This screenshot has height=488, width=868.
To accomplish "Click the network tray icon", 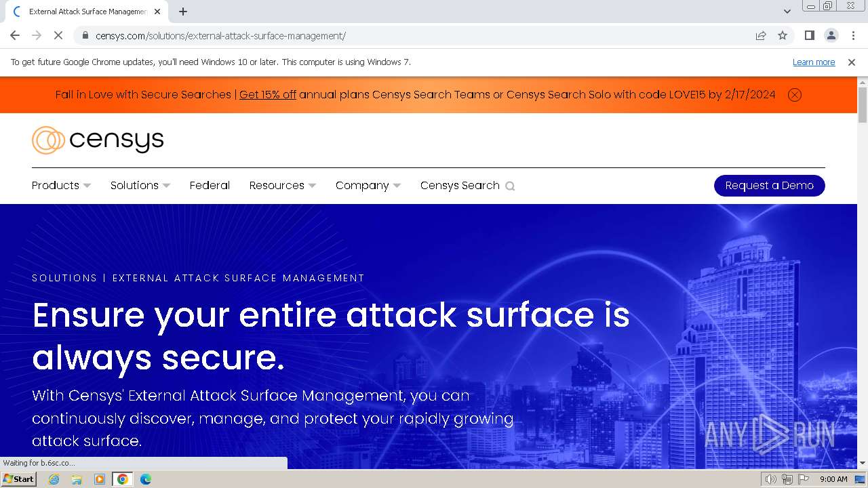I will pyautogui.click(x=787, y=479).
